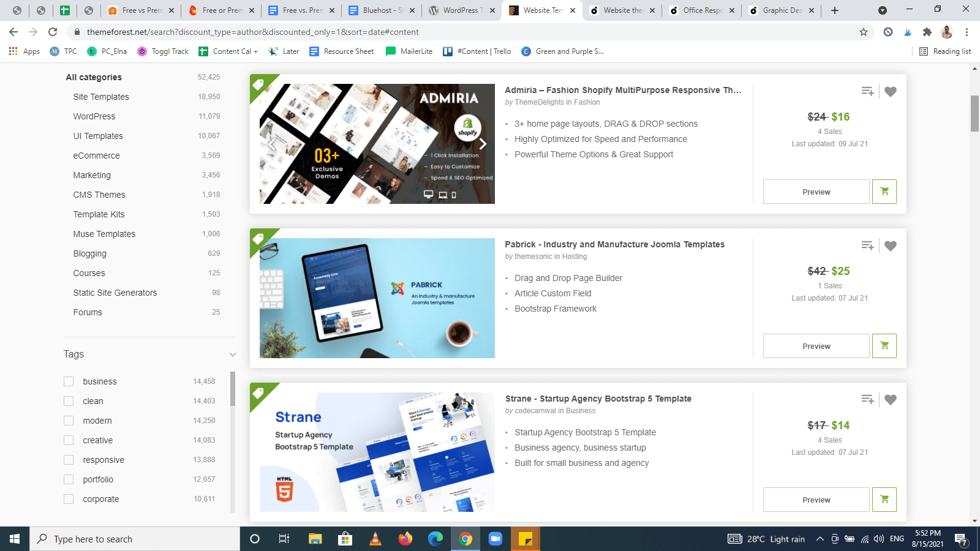
Task: Switch to Free or Prem tab
Action: pyautogui.click(x=221, y=10)
